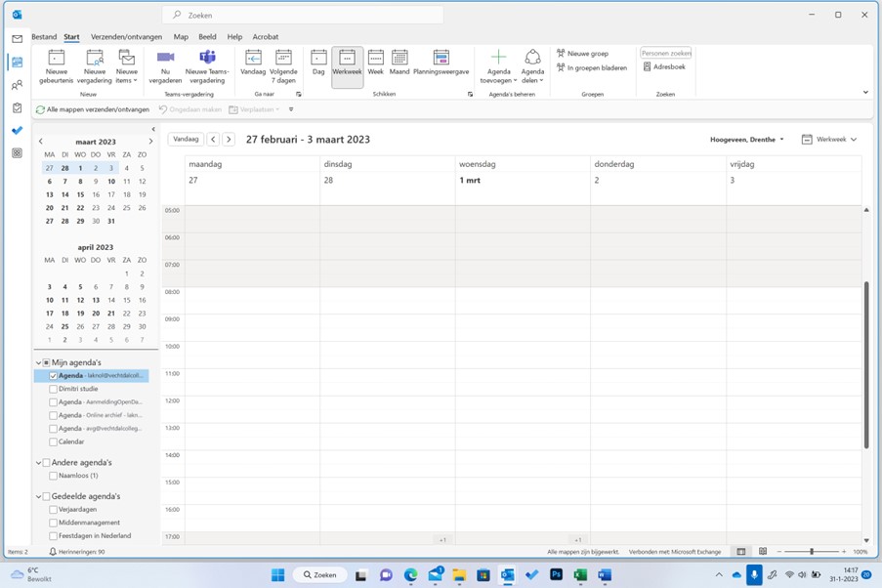The height and width of the screenshot is (588, 882).
Task: Click the Vandaag button above calendar
Action: pos(186,139)
